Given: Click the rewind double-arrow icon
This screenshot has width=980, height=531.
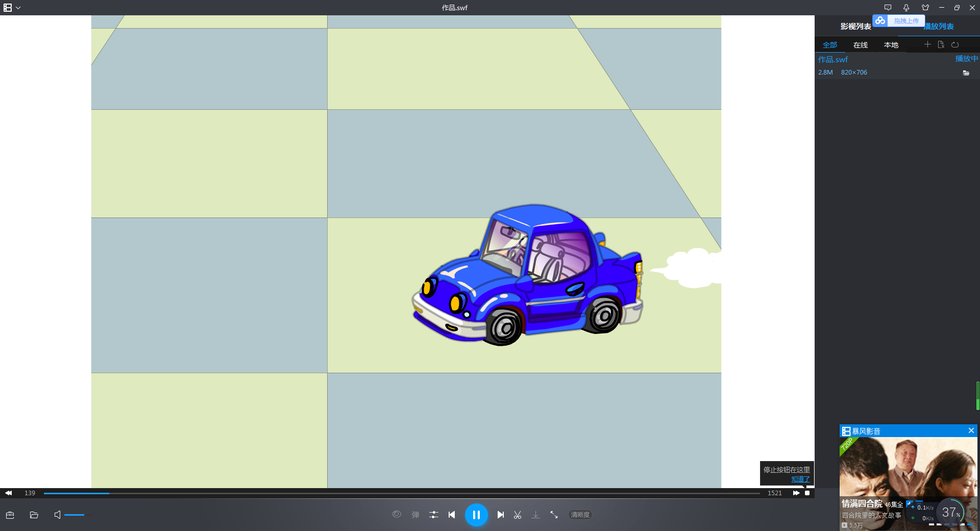Looking at the screenshot, I should (8, 493).
